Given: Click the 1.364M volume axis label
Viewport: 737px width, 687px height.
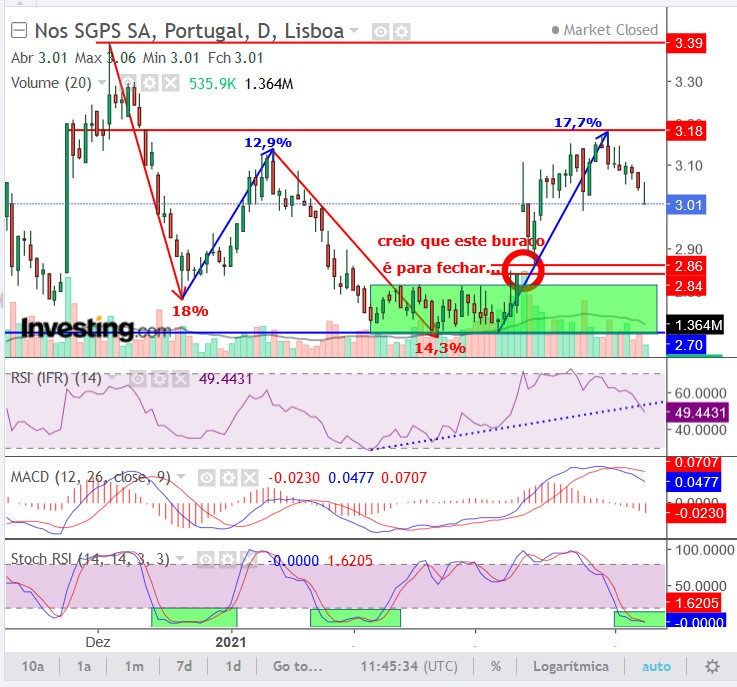Looking at the screenshot, I should coord(696,325).
